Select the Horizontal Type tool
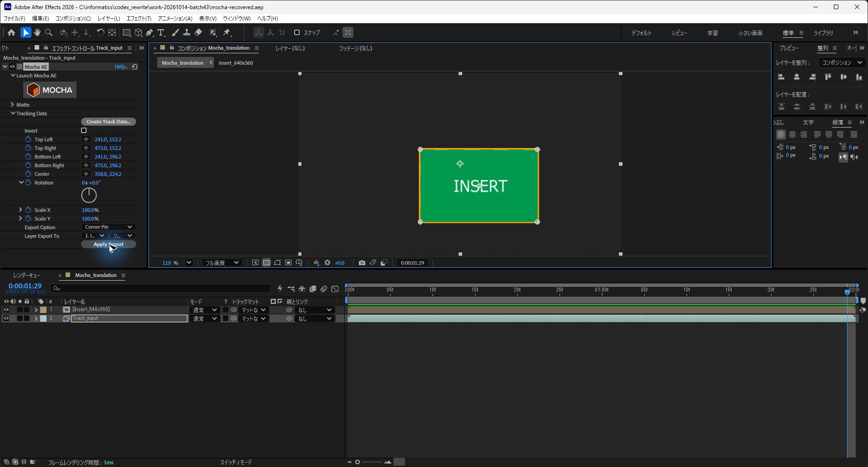Viewport: 868px width, 467px height. point(161,32)
